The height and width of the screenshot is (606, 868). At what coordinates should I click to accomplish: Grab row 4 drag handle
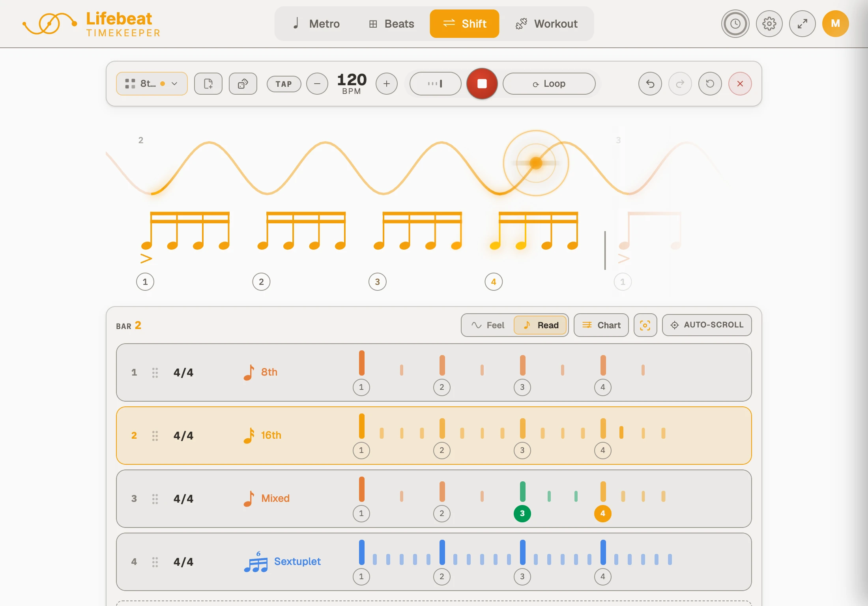(155, 562)
